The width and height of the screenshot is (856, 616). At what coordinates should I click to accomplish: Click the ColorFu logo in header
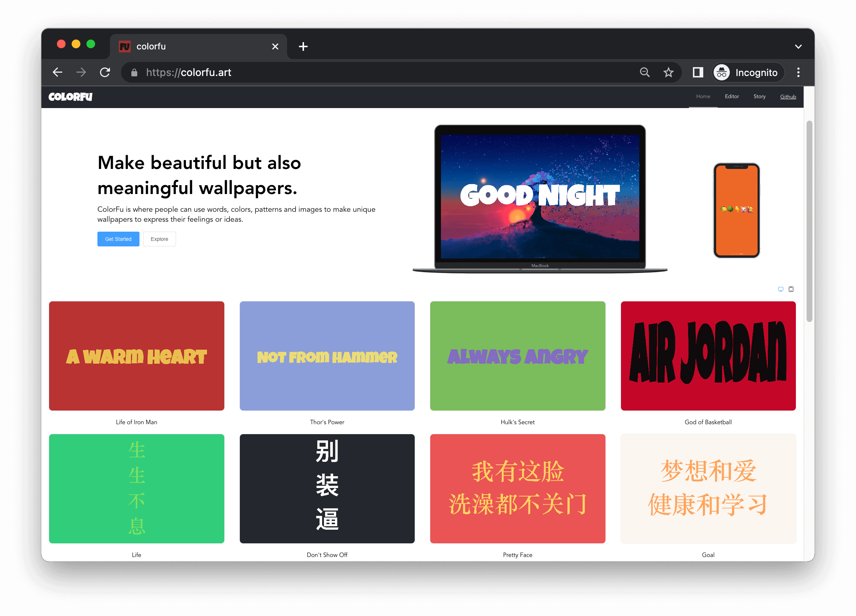click(x=70, y=97)
